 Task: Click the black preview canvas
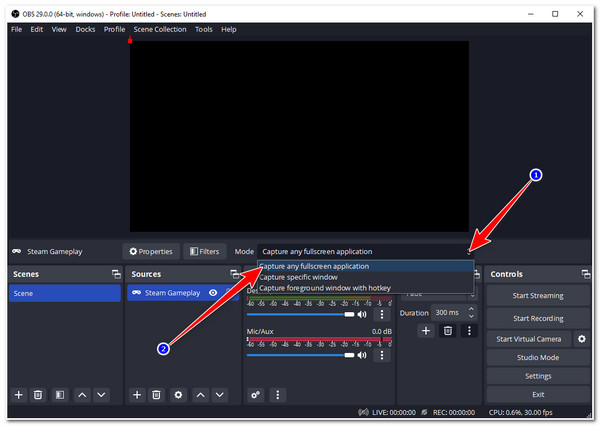(x=299, y=136)
